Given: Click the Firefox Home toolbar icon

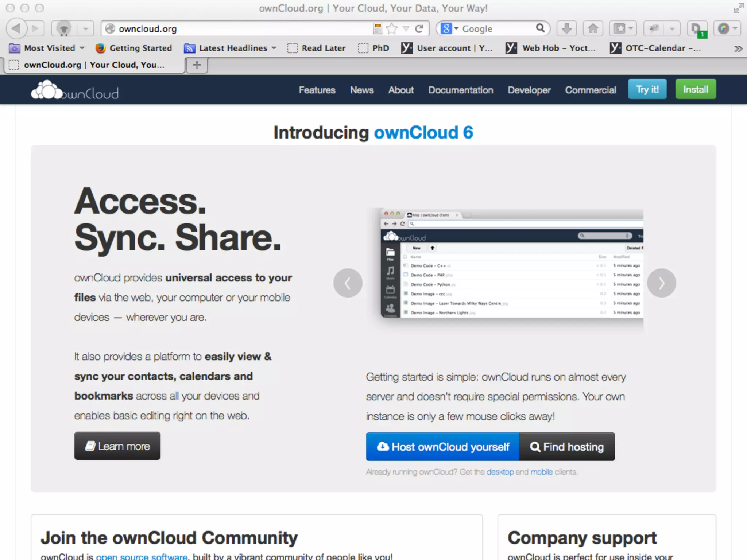Looking at the screenshot, I should tap(593, 28).
